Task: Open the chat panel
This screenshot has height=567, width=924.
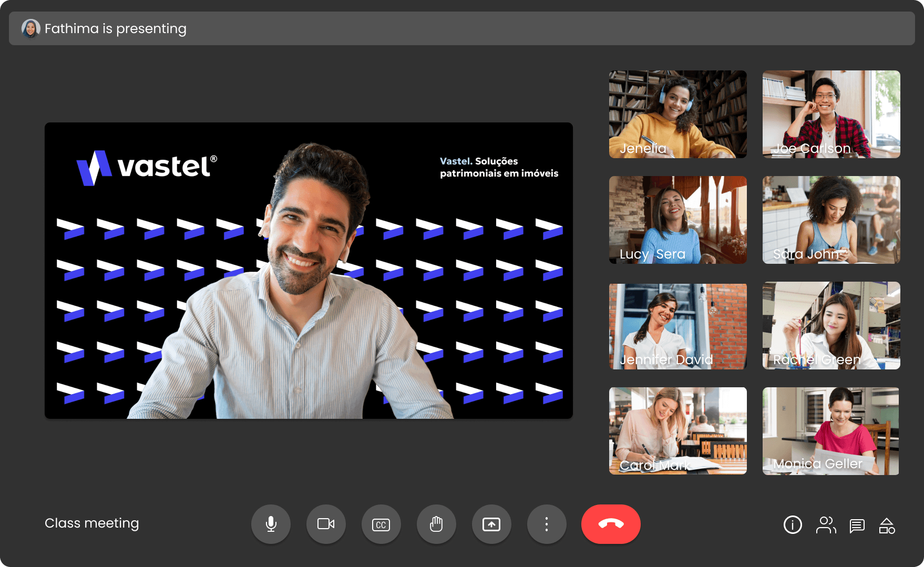Action: coord(857,525)
